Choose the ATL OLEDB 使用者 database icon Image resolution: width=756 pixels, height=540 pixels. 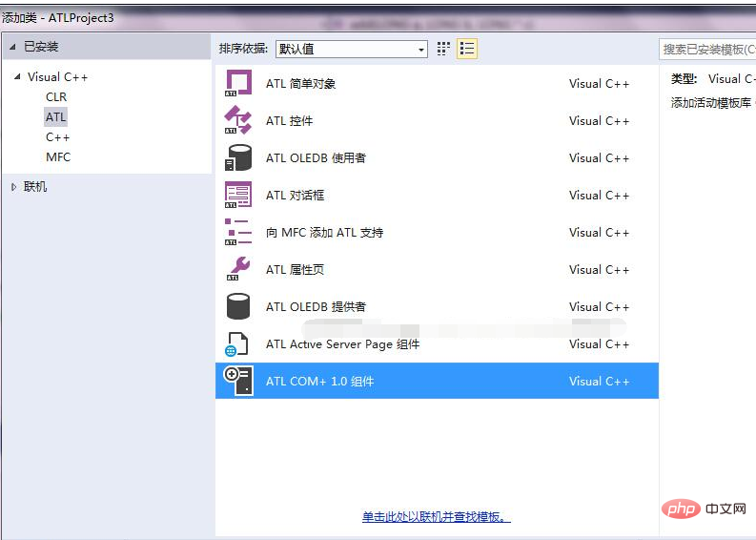tap(238, 157)
